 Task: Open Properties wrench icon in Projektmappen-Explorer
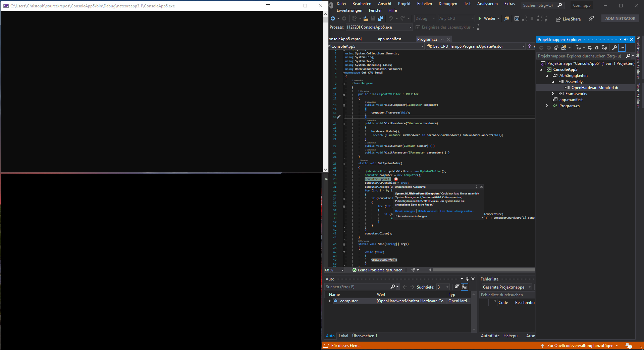click(614, 48)
